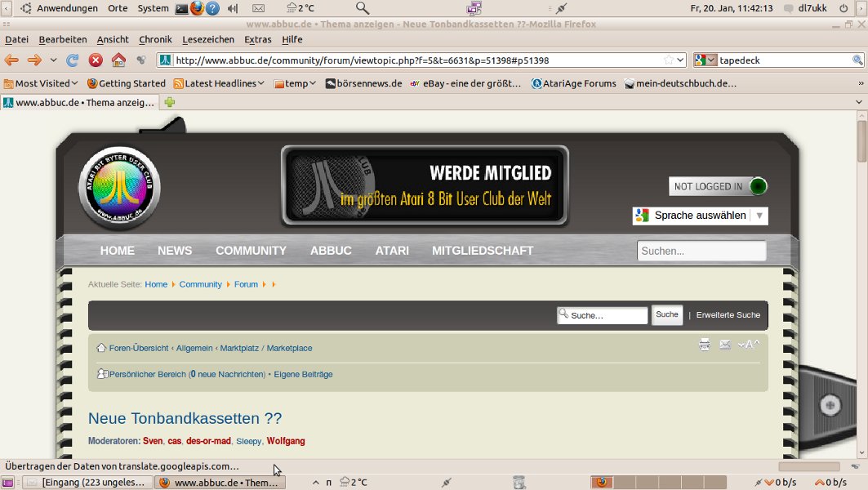The width and height of the screenshot is (868, 490).
Task: Open the home page icon
Action: [x=118, y=60]
